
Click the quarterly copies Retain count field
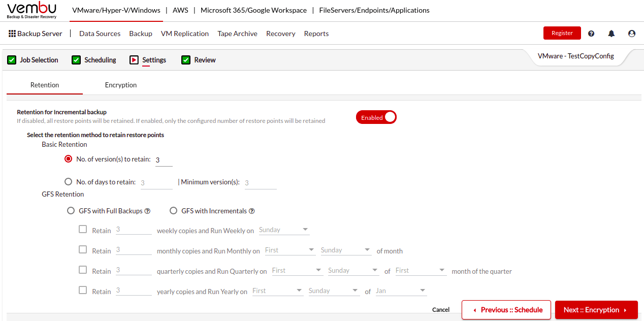[x=134, y=270]
